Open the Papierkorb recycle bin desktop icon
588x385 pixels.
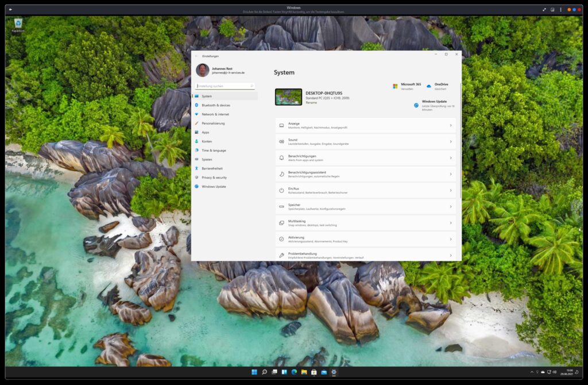[x=18, y=24]
